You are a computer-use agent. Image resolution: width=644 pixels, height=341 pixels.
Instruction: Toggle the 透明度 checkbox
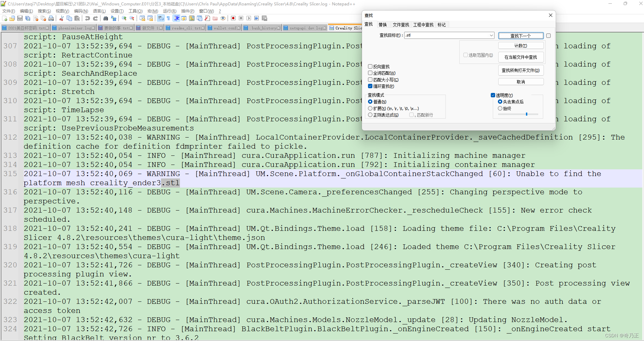[x=493, y=95]
